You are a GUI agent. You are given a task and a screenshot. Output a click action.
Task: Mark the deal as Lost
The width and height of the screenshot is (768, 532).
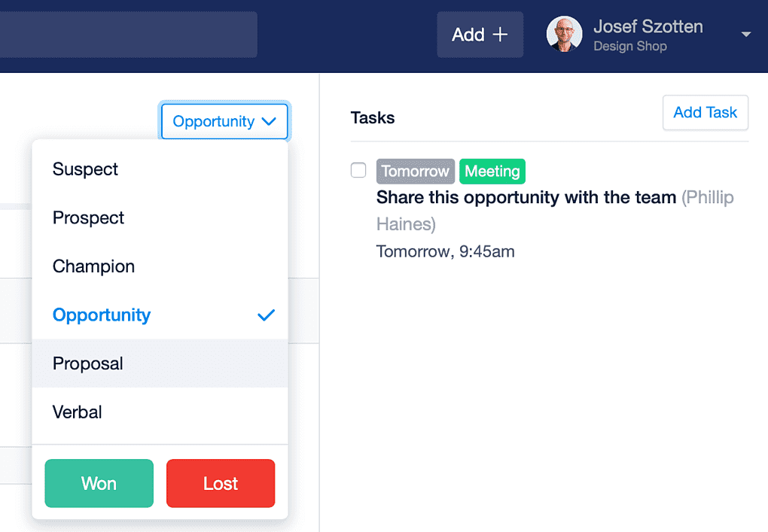[221, 483]
